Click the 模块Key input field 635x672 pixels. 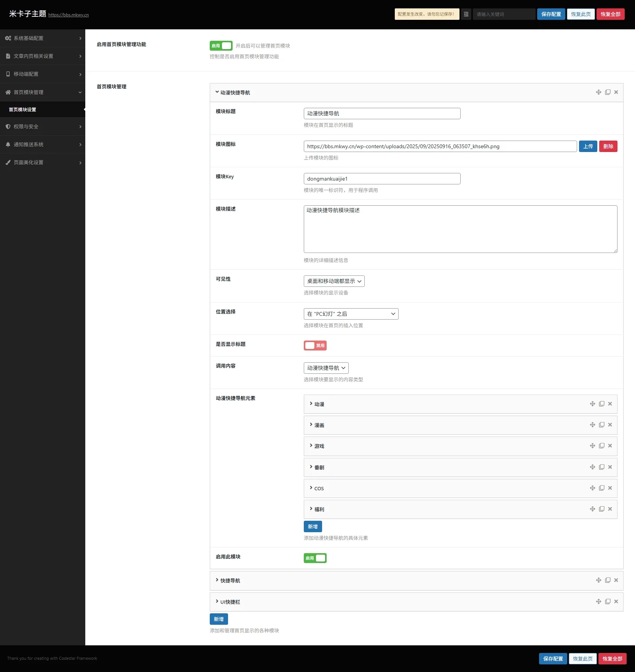(x=382, y=179)
